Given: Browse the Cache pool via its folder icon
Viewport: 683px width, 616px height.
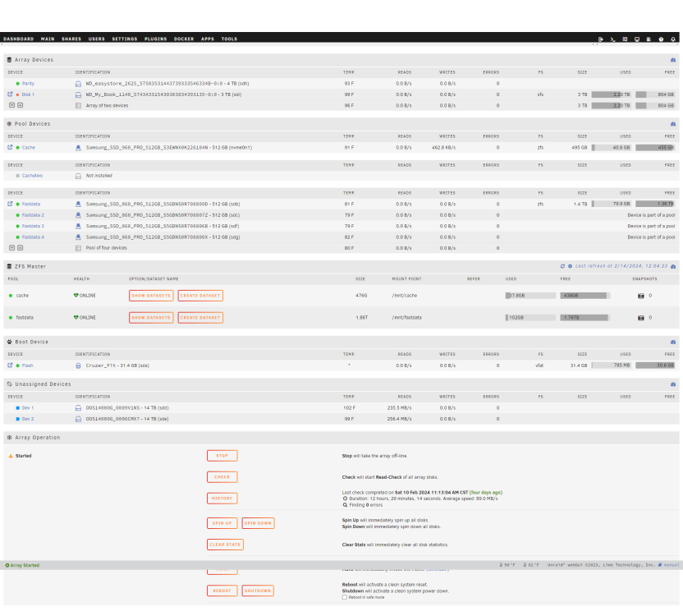Looking at the screenshot, I should [10, 147].
